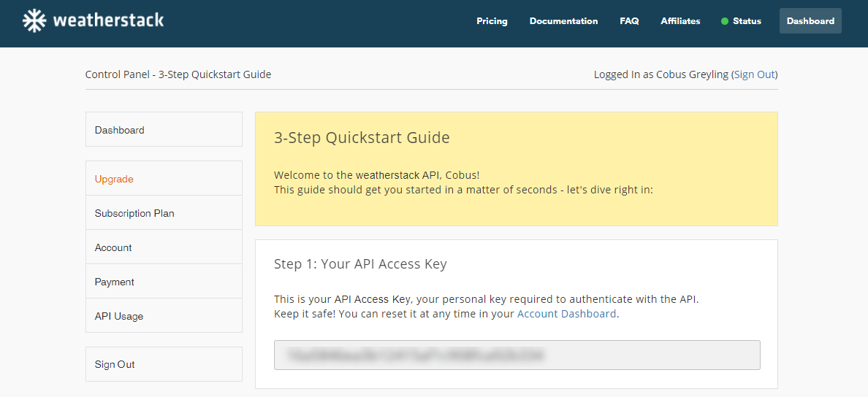Open Account in the sidebar

pyautogui.click(x=164, y=247)
